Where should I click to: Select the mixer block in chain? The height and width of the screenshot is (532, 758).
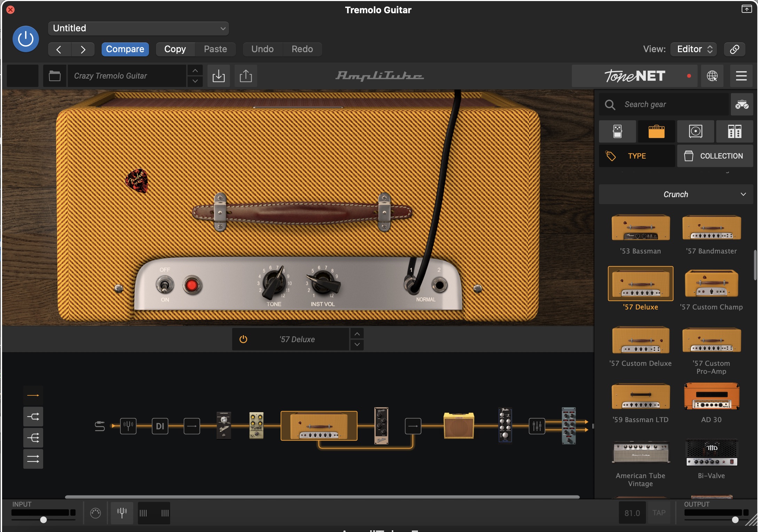[537, 426]
